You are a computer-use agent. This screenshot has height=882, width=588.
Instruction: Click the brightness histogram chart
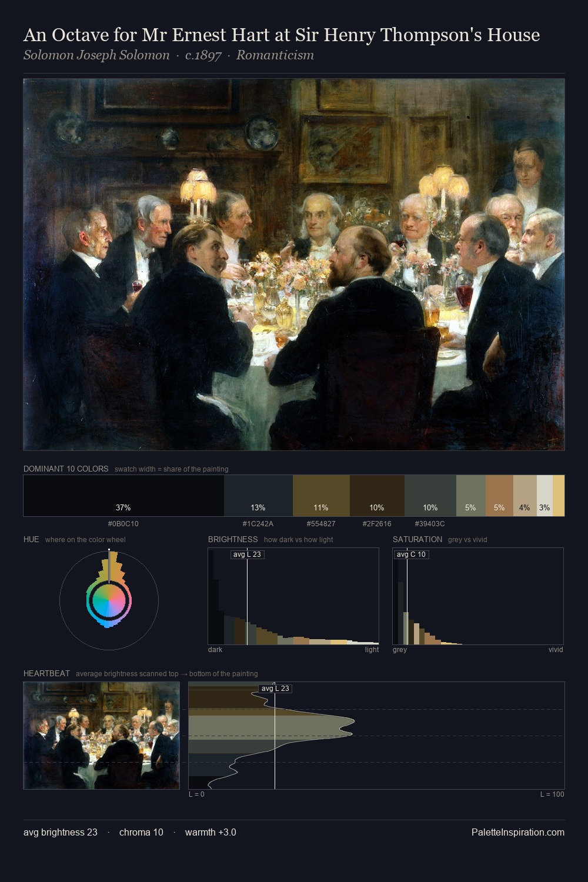click(293, 596)
